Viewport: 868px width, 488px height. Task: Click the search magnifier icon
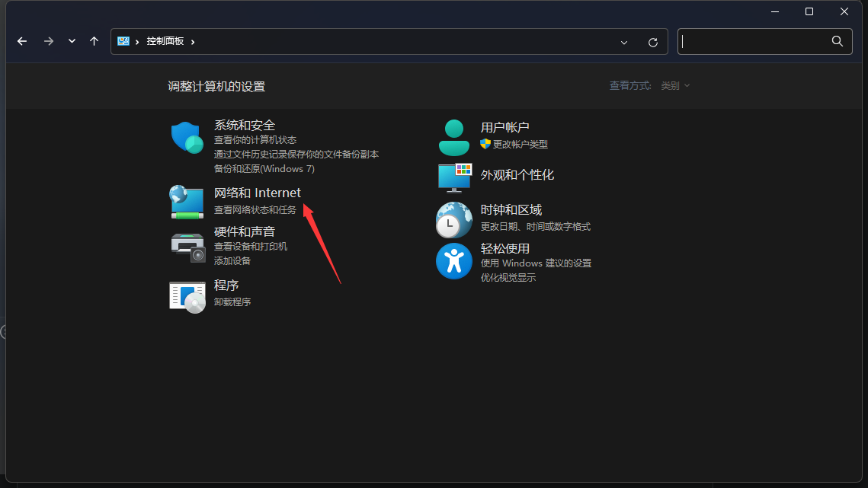(837, 41)
